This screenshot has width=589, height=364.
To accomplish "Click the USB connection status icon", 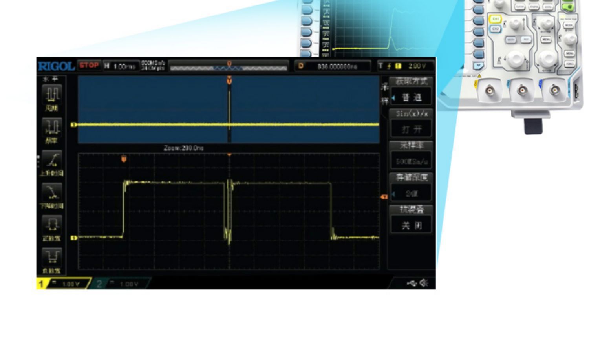I will (412, 283).
